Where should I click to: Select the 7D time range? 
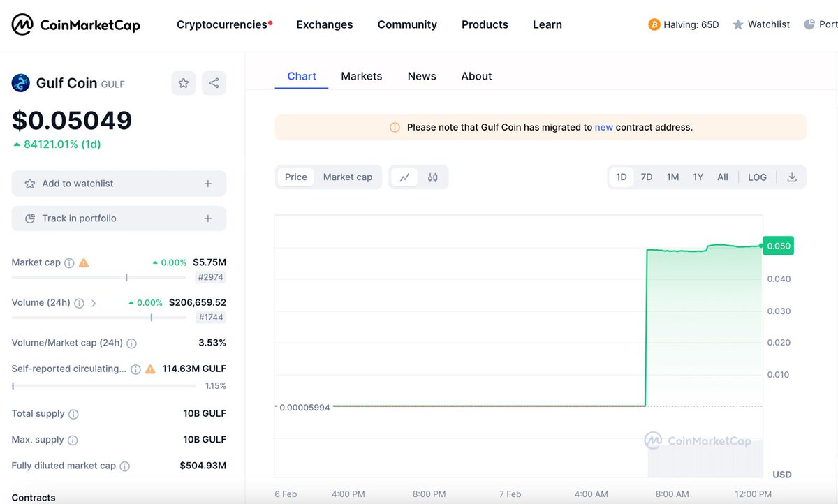(x=647, y=177)
